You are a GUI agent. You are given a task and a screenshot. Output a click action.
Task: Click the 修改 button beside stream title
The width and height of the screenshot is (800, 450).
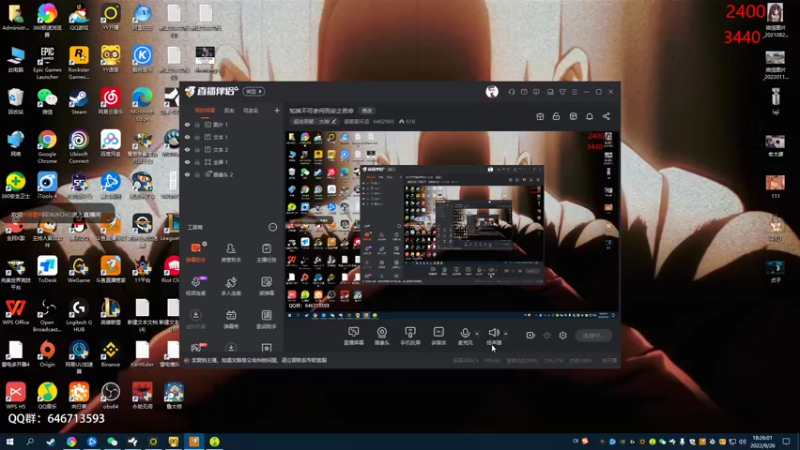(x=367, y=111)
